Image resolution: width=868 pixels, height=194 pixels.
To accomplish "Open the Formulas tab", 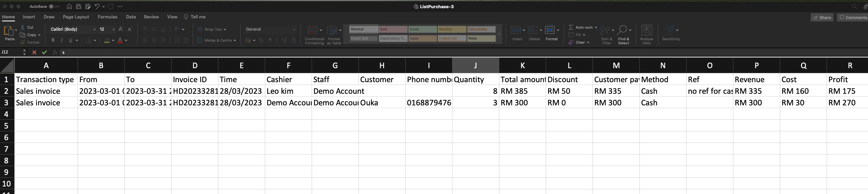I will tap(107, 17).
